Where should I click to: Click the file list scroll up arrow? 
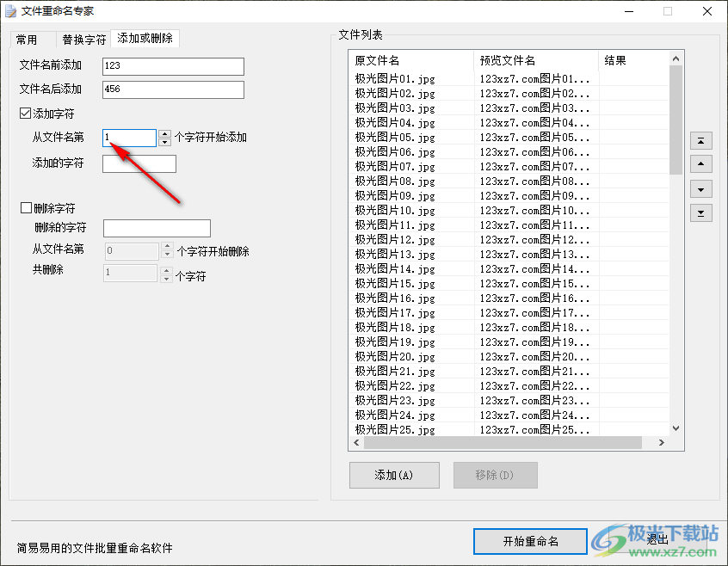coord(676,58)
